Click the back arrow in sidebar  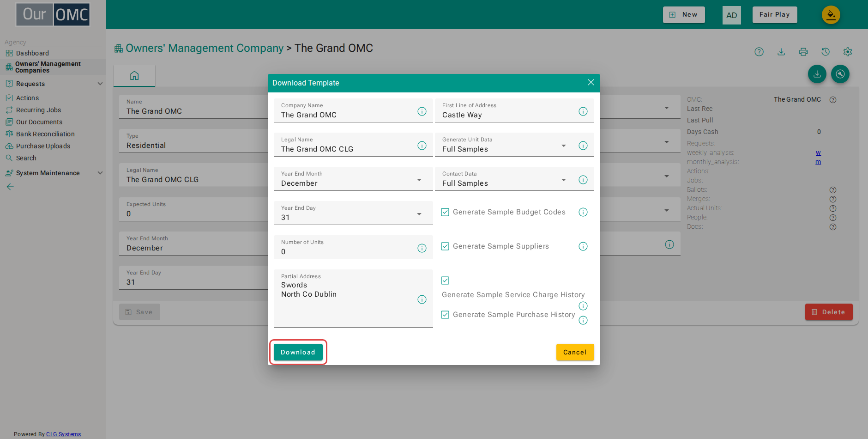(10, 187)
